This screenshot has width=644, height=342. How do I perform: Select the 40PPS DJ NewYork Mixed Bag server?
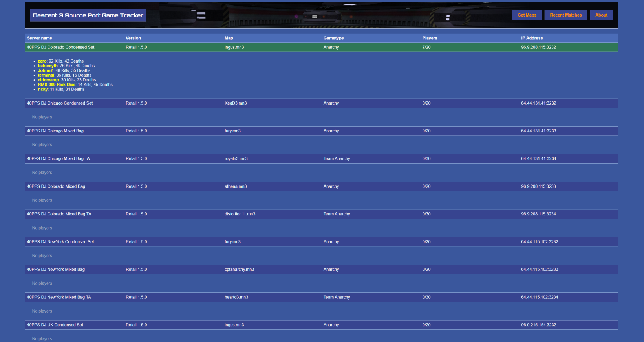(x=321, y=270)
